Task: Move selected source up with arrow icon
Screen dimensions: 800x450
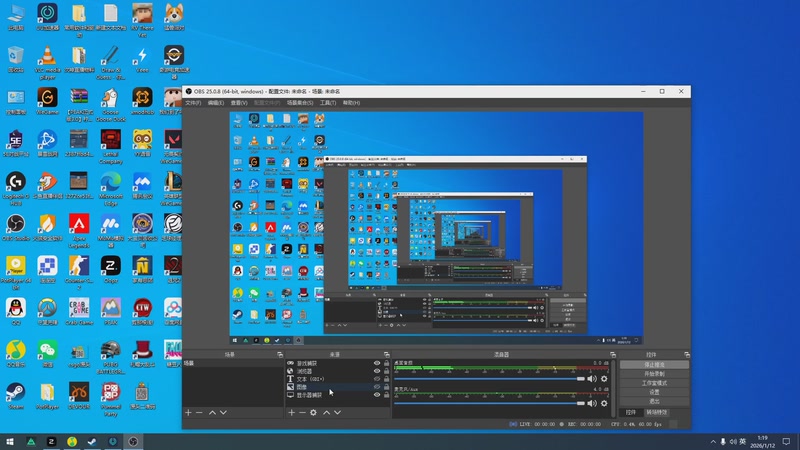Action: point(326,412)
